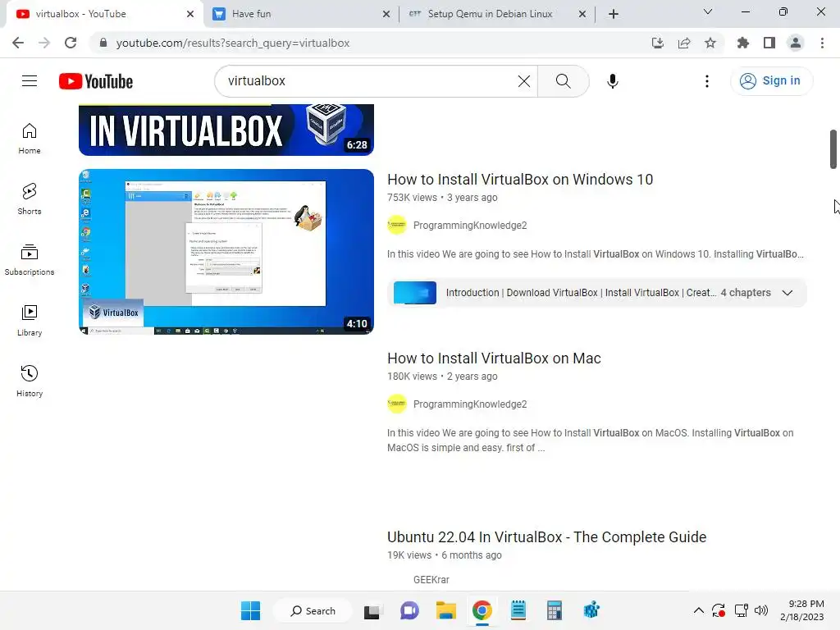Click the install app icon in address bar
This screenshot has height=630, width=840.
point(657,43)
